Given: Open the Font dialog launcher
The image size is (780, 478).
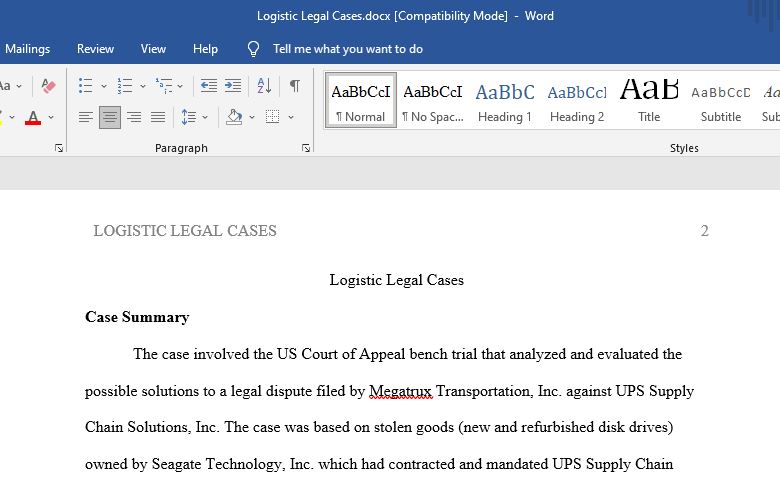Looking at the screenshot, I should 59,148.
